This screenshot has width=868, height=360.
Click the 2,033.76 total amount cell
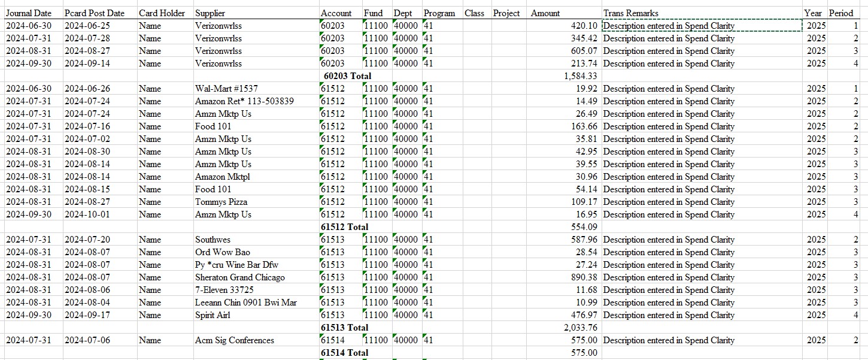(x=565, y=328)
